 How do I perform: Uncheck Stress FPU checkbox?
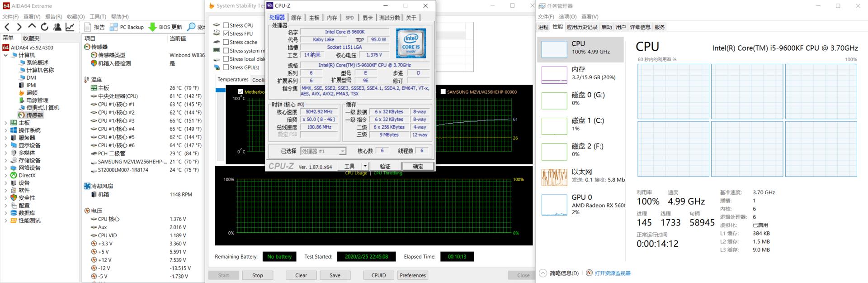226,34
